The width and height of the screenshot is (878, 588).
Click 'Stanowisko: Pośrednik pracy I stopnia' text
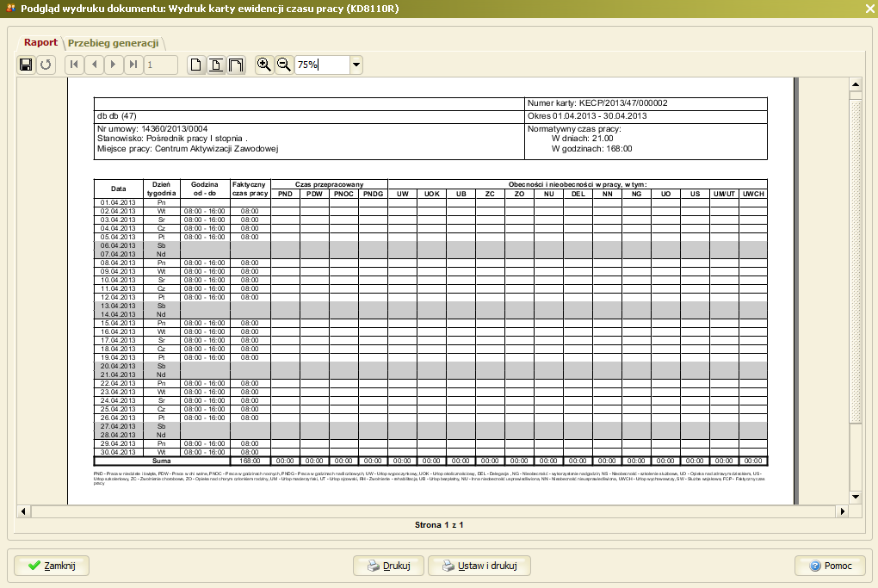[170, 139]
